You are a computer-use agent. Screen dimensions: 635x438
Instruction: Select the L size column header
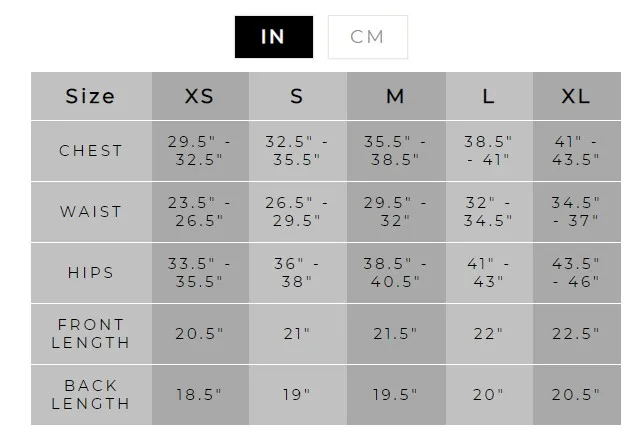(x=488, y=96)
